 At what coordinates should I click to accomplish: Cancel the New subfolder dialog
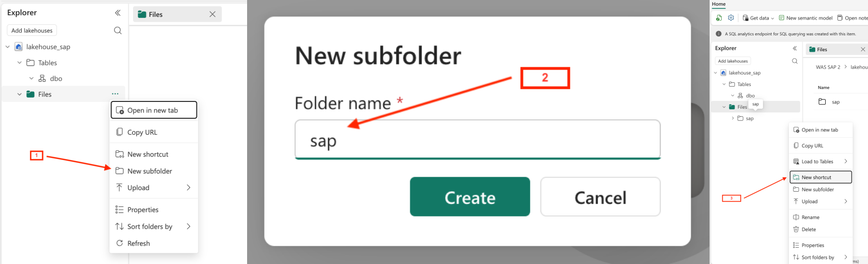tap(600, 197)
